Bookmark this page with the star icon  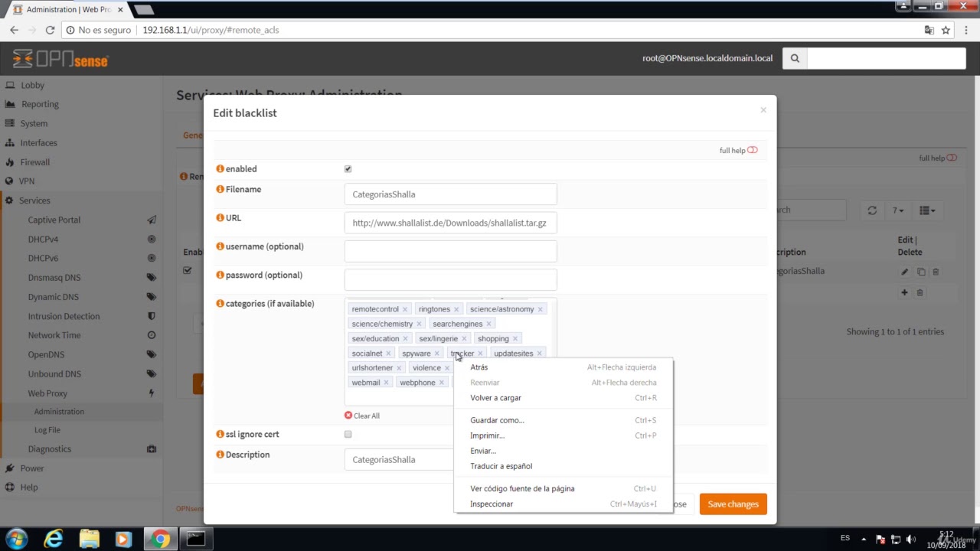(946, 30)
